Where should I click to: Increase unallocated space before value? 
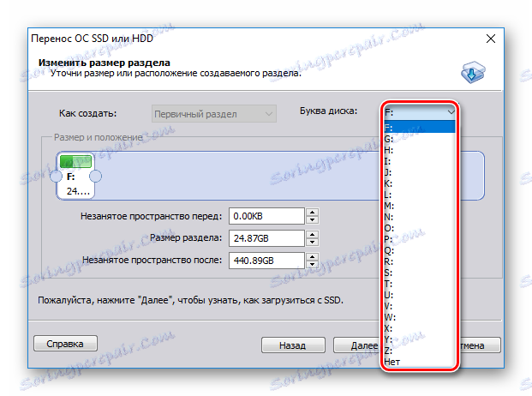click(x=312, y=213)
